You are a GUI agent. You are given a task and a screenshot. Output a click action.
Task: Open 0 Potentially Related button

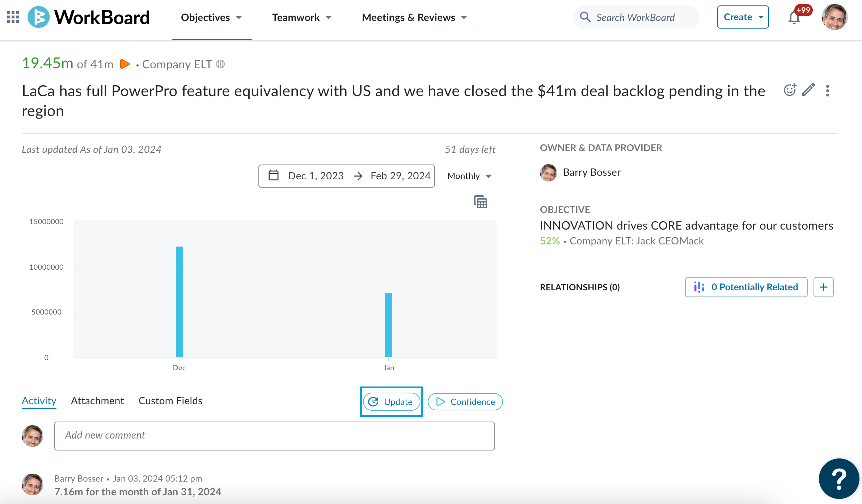point(746,287)
